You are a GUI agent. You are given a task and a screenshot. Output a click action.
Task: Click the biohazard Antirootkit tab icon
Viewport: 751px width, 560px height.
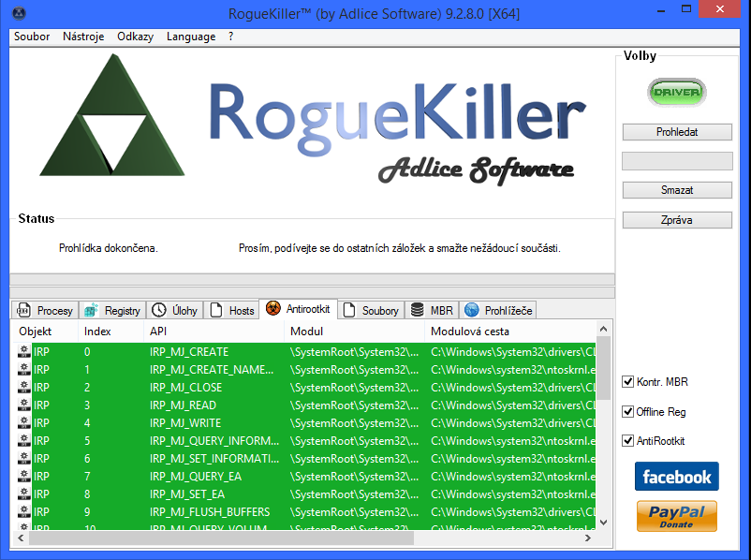tap(273, 308)
